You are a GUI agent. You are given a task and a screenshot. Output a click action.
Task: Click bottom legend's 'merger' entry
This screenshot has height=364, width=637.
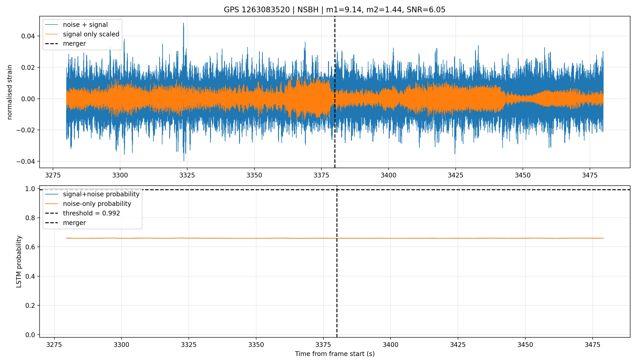tap(74, 223)
